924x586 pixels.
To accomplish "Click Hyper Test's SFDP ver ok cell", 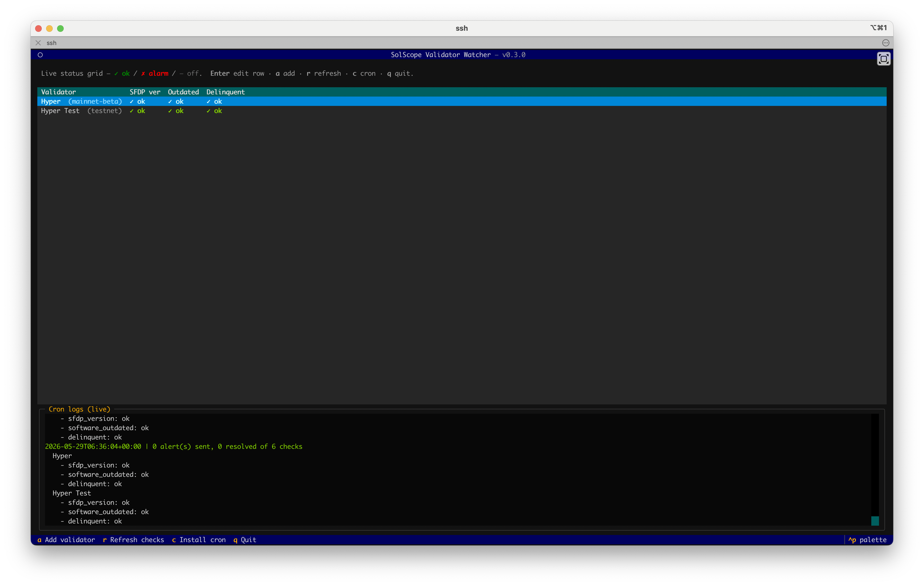I will (x=137, y=111).
